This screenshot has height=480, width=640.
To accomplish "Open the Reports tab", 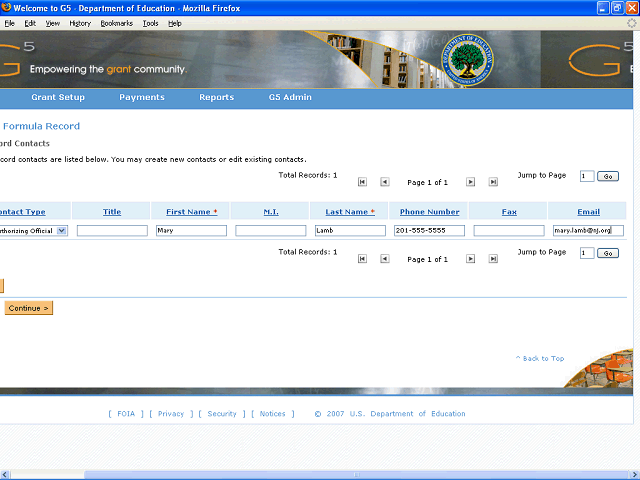I will [216, 97].
